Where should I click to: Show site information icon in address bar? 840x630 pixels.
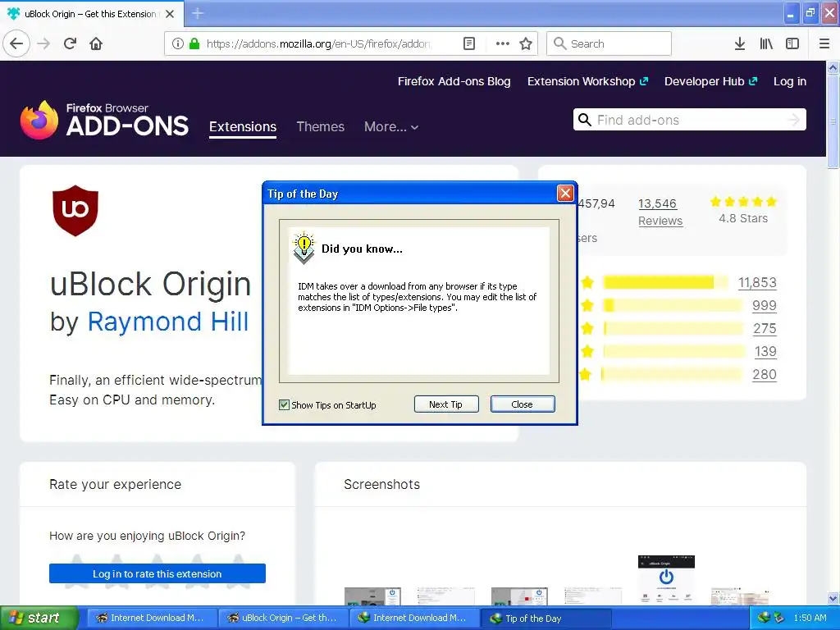pos(178,43)
